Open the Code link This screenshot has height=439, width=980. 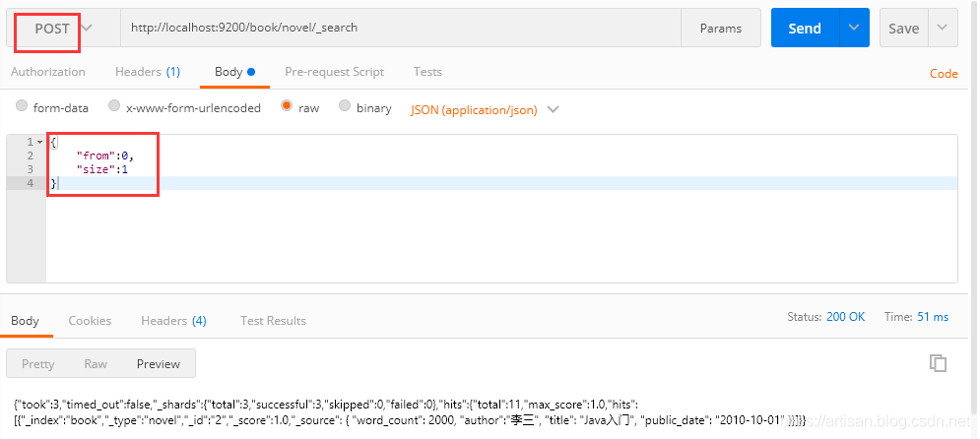pyautogui.click(x=944, y=74)
